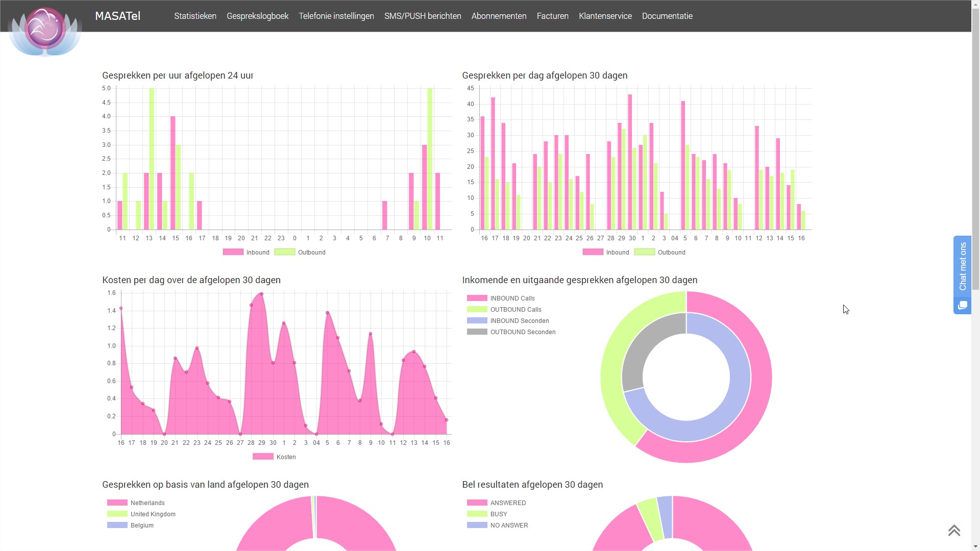
Task: Toggle Netherlands legend item
Action: click(x=136, y=503)
